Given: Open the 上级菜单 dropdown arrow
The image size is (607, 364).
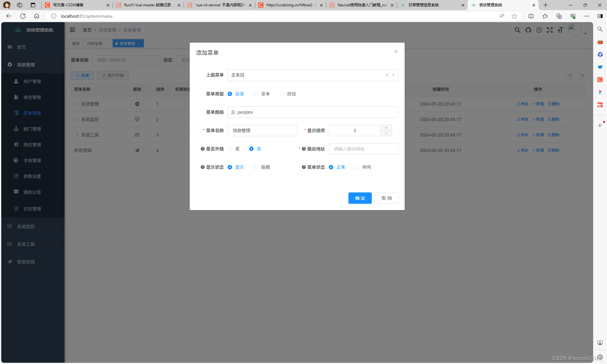Looking at the screenshot, I should 394,75.
